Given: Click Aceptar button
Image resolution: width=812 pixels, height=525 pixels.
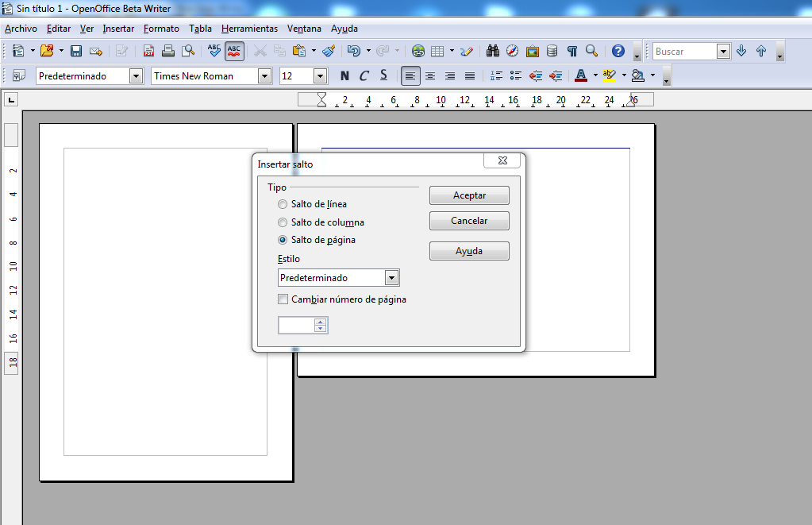Looking at the screenshot, I should [x=469, y=195].
